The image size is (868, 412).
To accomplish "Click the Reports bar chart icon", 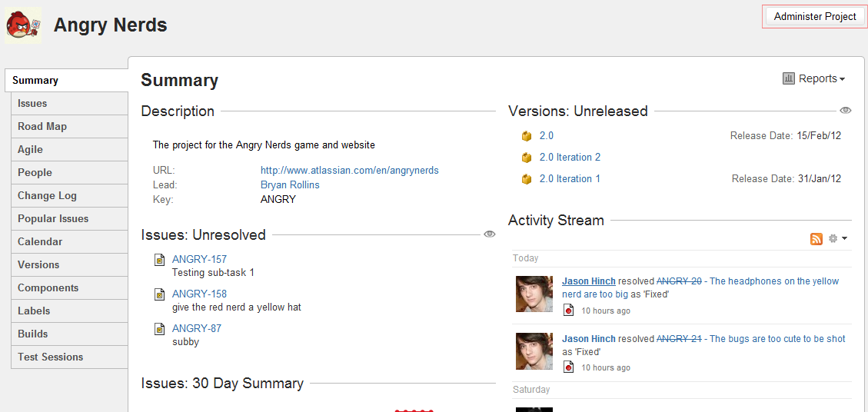I will click(x=788, y=78).
